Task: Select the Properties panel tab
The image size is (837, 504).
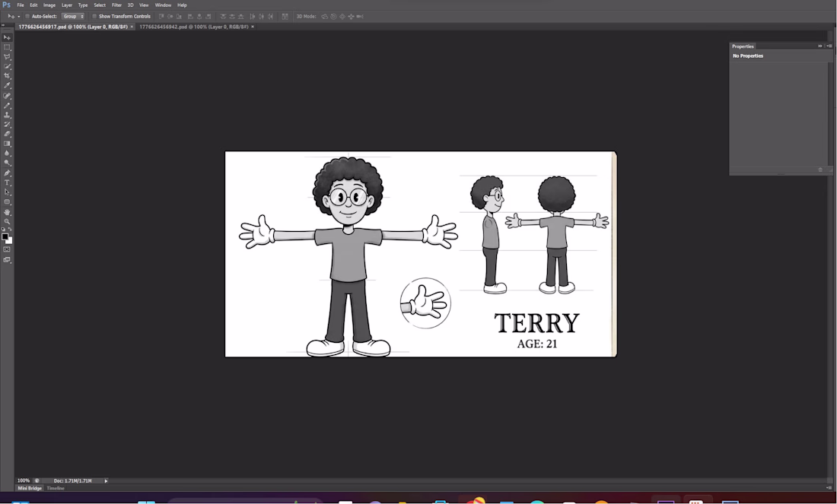Action: click(743, 46)
